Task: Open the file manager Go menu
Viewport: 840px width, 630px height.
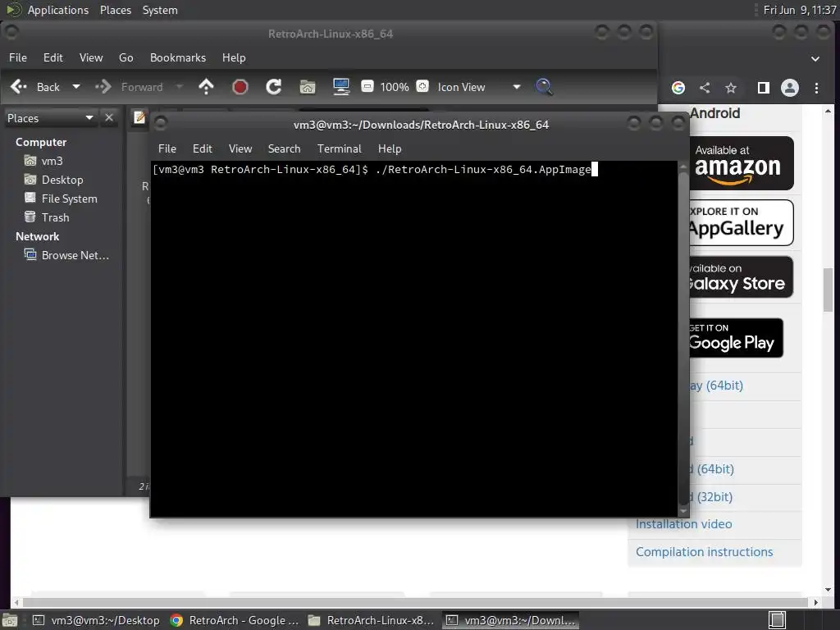Action: point(126,57)
